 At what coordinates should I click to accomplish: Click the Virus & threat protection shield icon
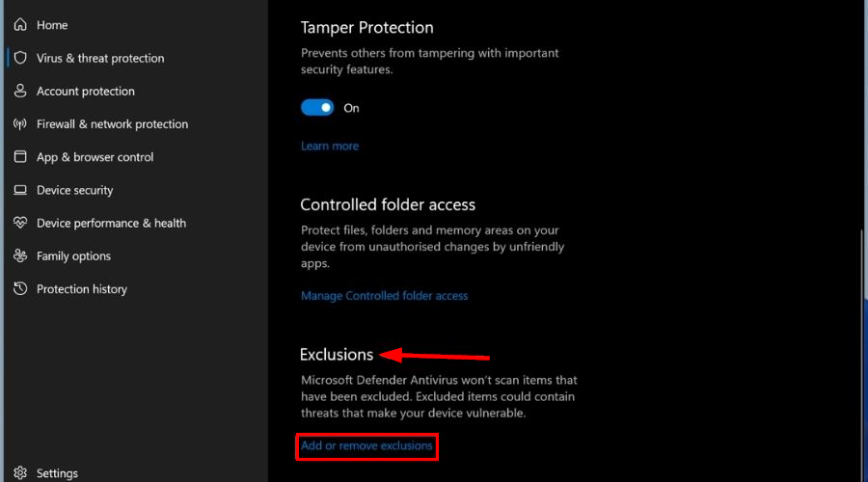[19, 58]
